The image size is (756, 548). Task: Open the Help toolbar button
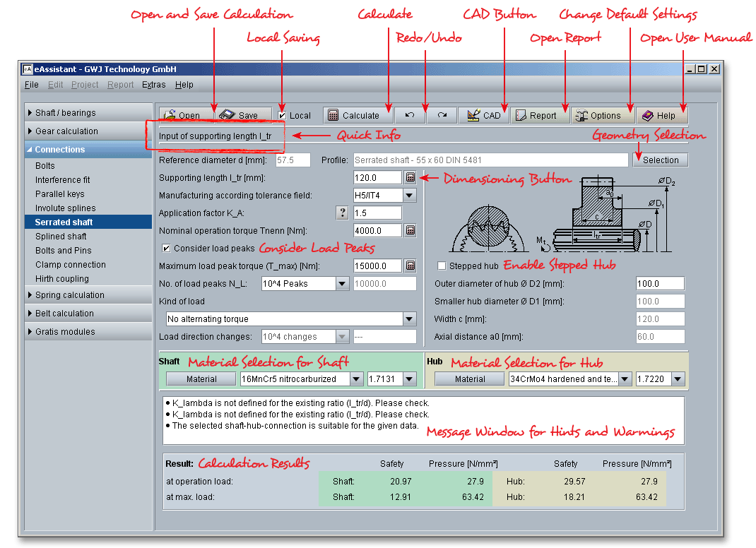pyautogui.click(x=662, y=115)
